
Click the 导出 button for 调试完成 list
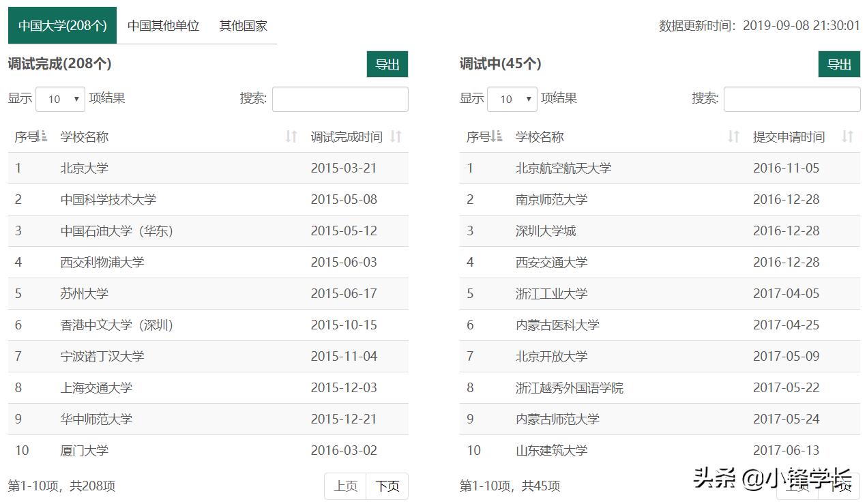pyautogui.click(x=387, y=63)
